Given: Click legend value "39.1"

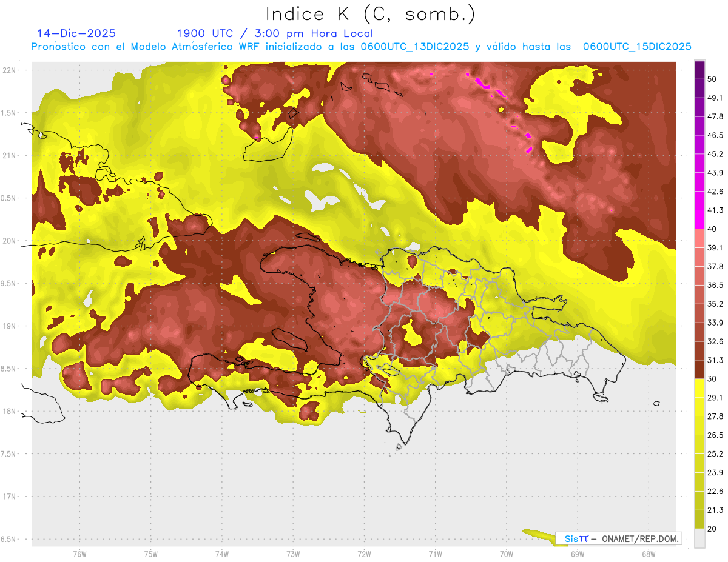Looking at the screenshot, I should coord(715,248).
